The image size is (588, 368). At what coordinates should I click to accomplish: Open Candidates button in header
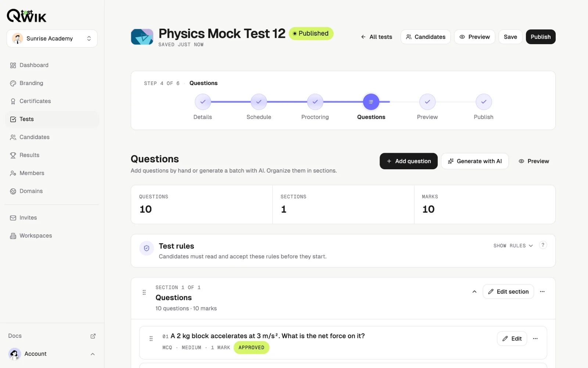[x=426, y=37]
